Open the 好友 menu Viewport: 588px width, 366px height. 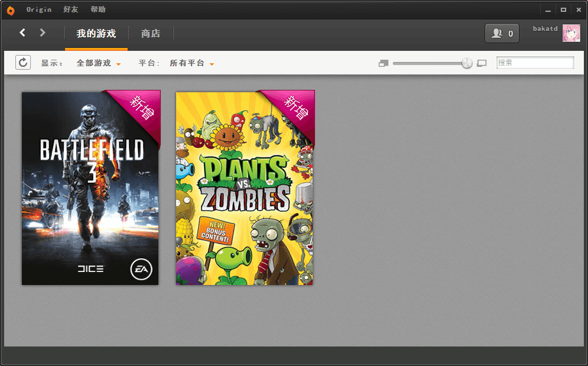70,9
